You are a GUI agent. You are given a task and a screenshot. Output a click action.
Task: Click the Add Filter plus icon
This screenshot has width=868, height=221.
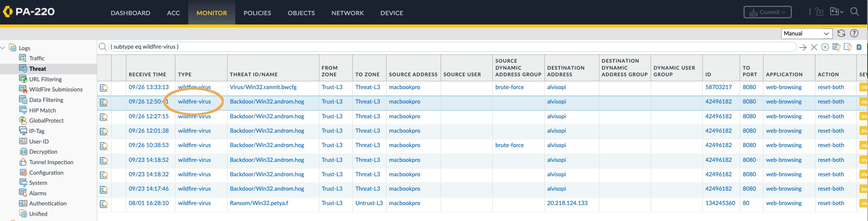click(825, 47)
